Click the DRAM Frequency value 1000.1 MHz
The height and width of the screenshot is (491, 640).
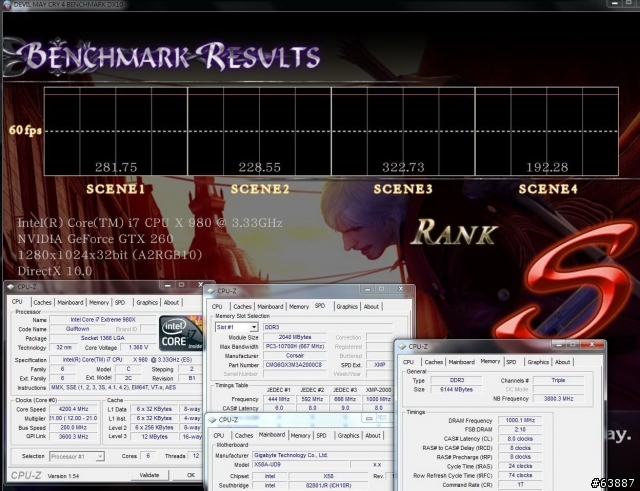tap(520, 420)
